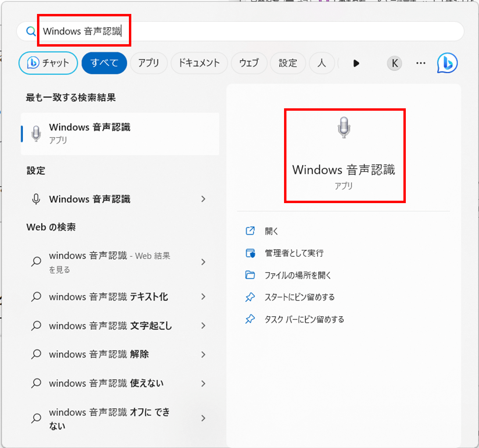Choose ファイルの場所を開く

[298, 275]
